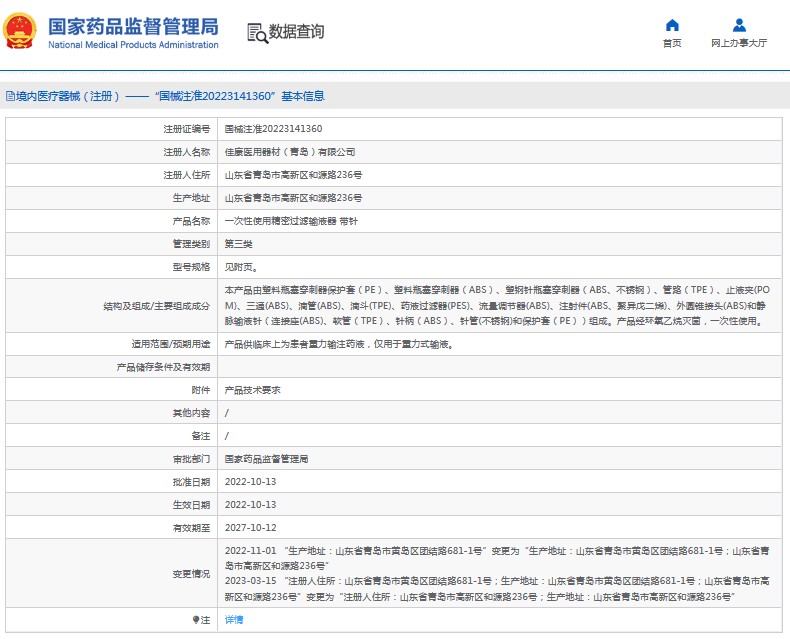Click expiry date 2027-10-12
Viewport: 790px width, 639px height.
[x=250, y=528]
